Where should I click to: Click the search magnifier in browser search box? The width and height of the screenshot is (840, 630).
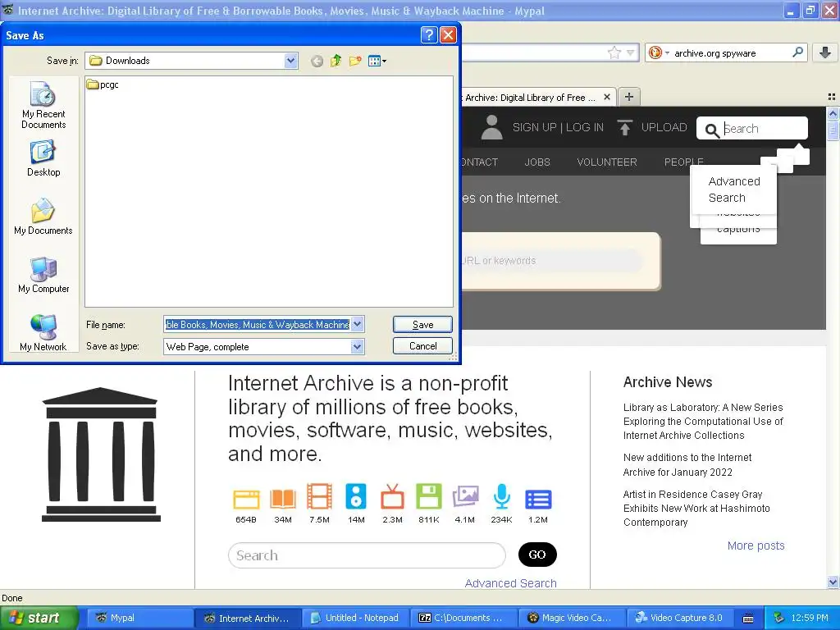tap(797, 52)
